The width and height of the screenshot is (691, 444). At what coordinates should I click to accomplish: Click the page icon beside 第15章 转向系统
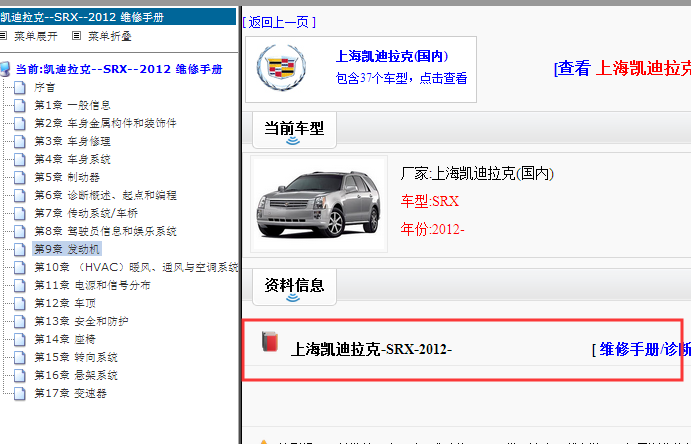[20, 358]
